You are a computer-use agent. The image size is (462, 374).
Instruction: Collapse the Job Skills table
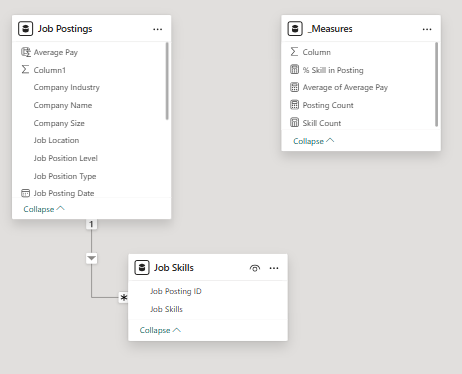160,330
